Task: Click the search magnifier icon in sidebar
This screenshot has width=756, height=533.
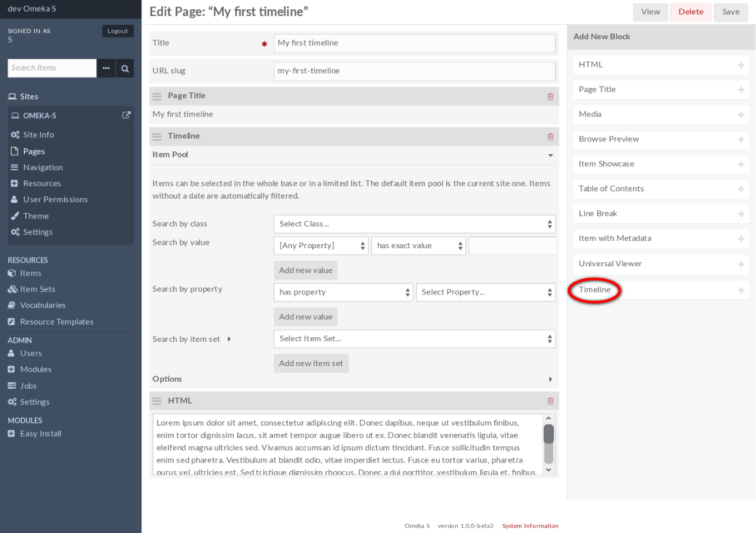Action: 125,68
